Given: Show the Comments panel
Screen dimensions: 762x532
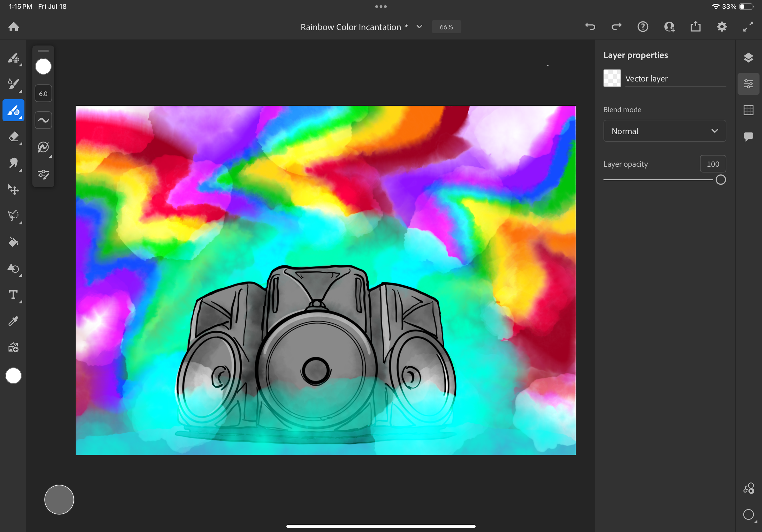Looking at the screenshot, I should point(748,136).
